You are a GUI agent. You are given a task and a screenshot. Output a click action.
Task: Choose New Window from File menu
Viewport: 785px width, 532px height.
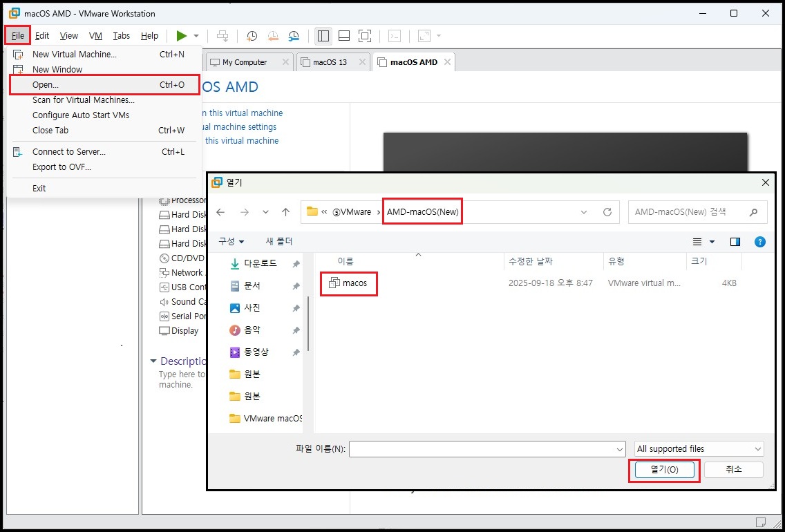point(104,69)
